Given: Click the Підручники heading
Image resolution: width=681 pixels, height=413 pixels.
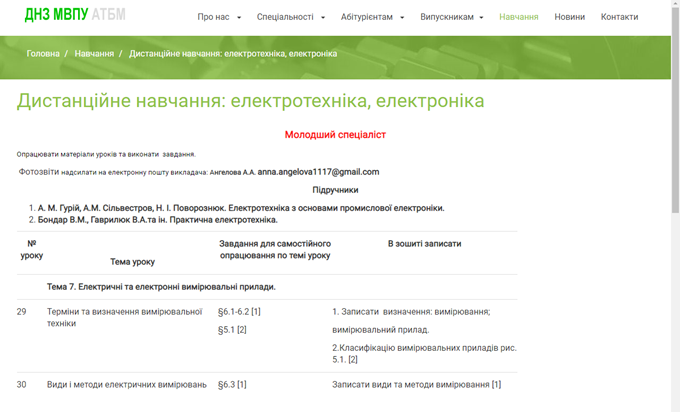Looking at the screenshot, I should [335, 190].
